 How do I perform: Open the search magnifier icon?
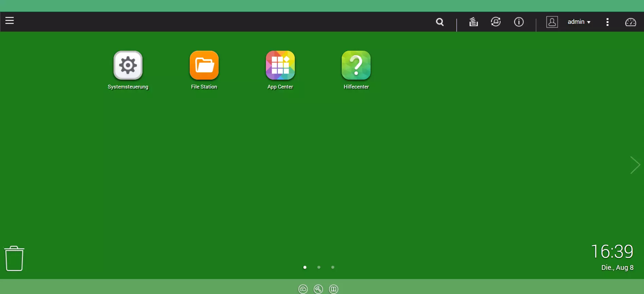click(440, 22)
